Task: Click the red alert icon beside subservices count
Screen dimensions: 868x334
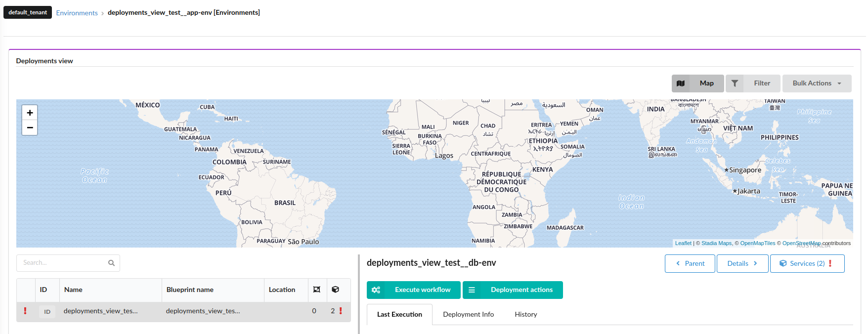Action: coord(341,311)
